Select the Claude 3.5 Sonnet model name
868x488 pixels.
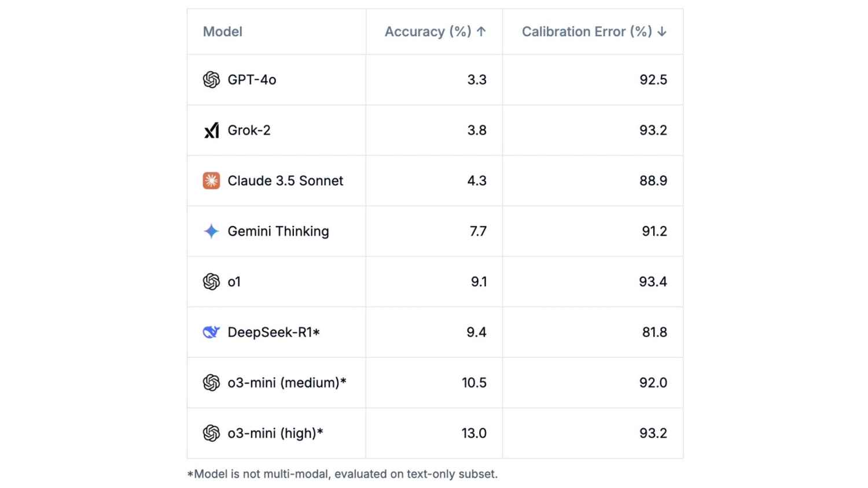285,180
